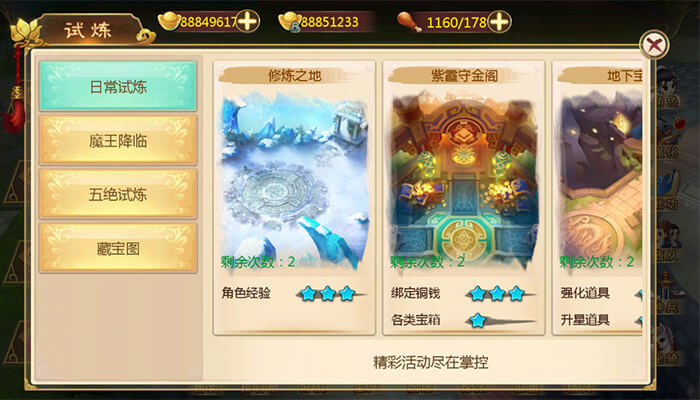Click the 各类宝箱 single-star rating
This screenshot has height=400, width=700.
pos(478,320)
